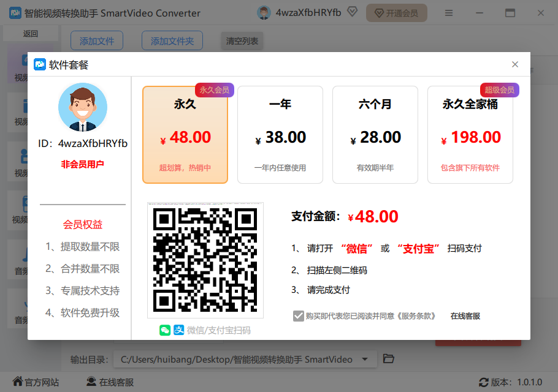Viewport: 558px width, 392px height.
Task: Toggle the service terms agreement checkbox
Action: (x=299, y=316)
